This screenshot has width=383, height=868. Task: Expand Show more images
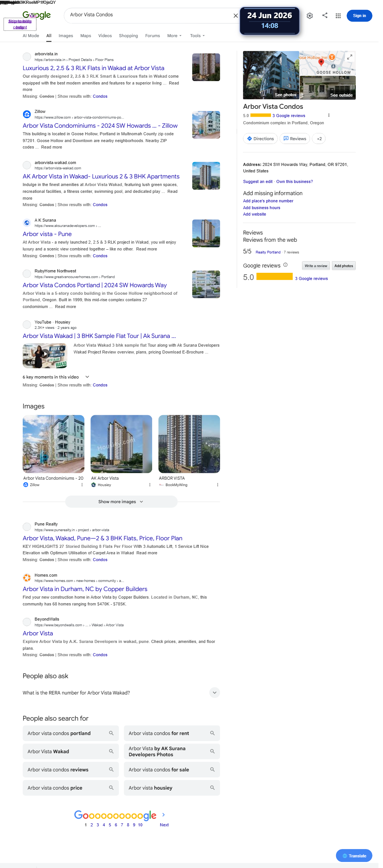coord(121,502)
